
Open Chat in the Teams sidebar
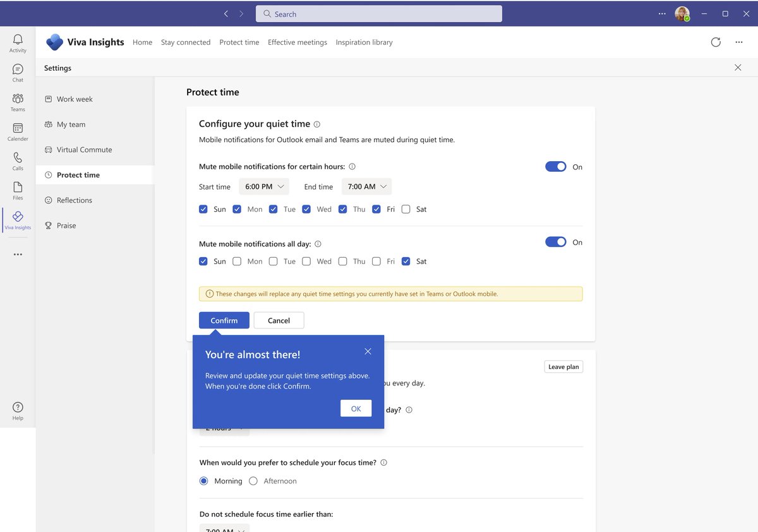[18, 73]
